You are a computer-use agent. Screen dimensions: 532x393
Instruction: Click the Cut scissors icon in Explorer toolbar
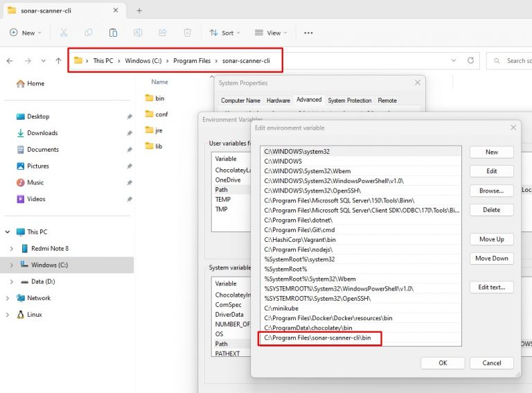pyautogui.click(x=64, y=33)
